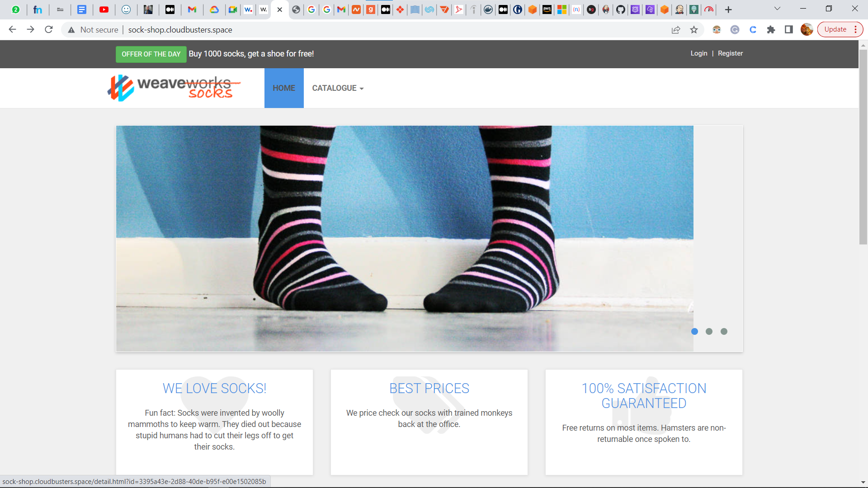868x488 pixels.
Task: Select the tab with the 'fn' icon
Action: [38, 9]
